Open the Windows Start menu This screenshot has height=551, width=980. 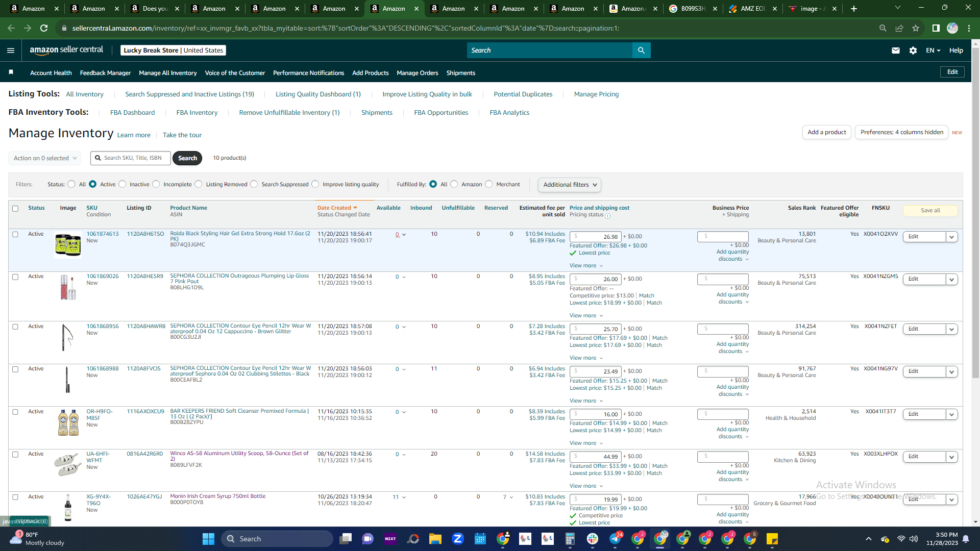(x=208, y=539)
